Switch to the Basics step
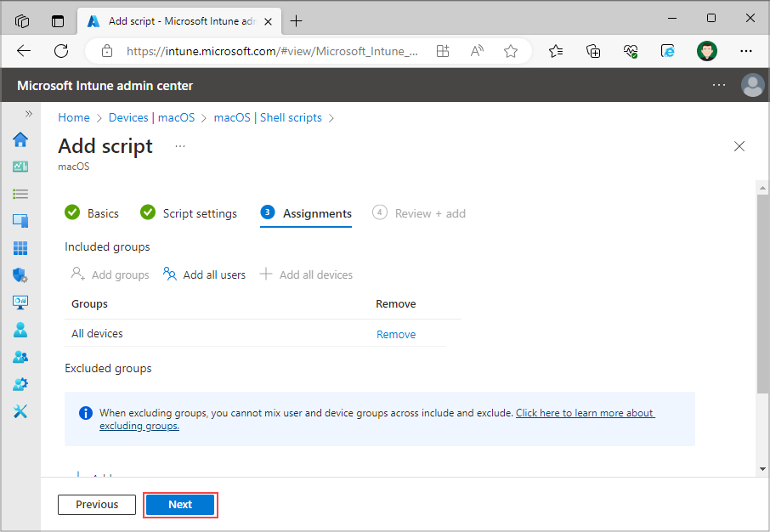The image size is (770, 532). tap(92, 213)
